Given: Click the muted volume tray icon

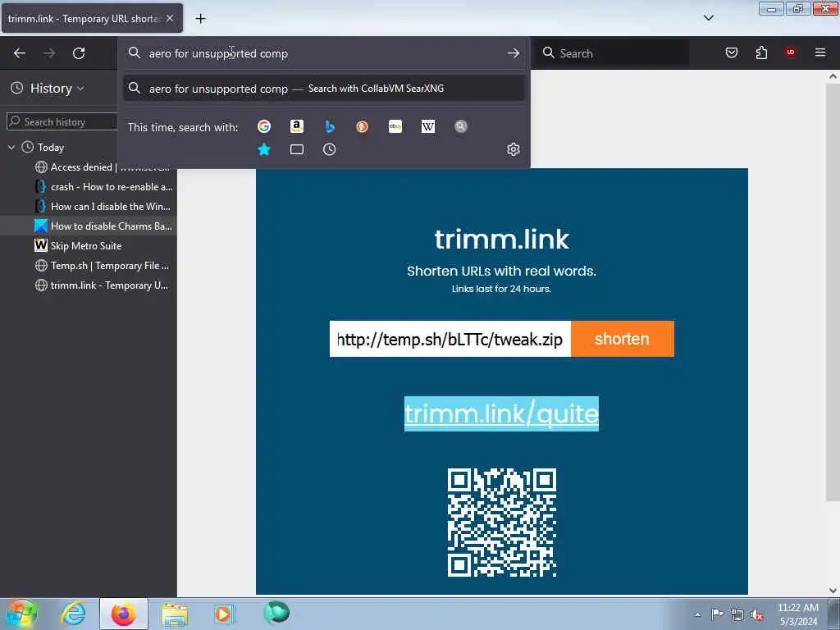Looking at the screenshot, I should [x=757, y=614].
